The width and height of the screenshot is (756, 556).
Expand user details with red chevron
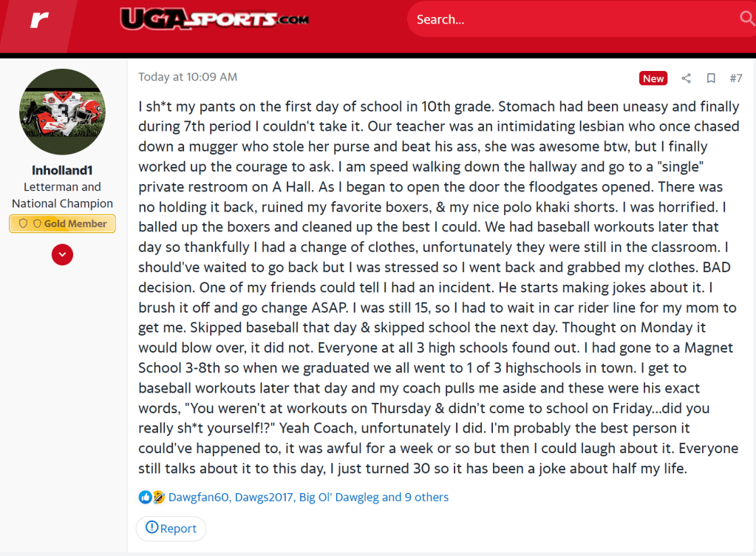point(62,254)
